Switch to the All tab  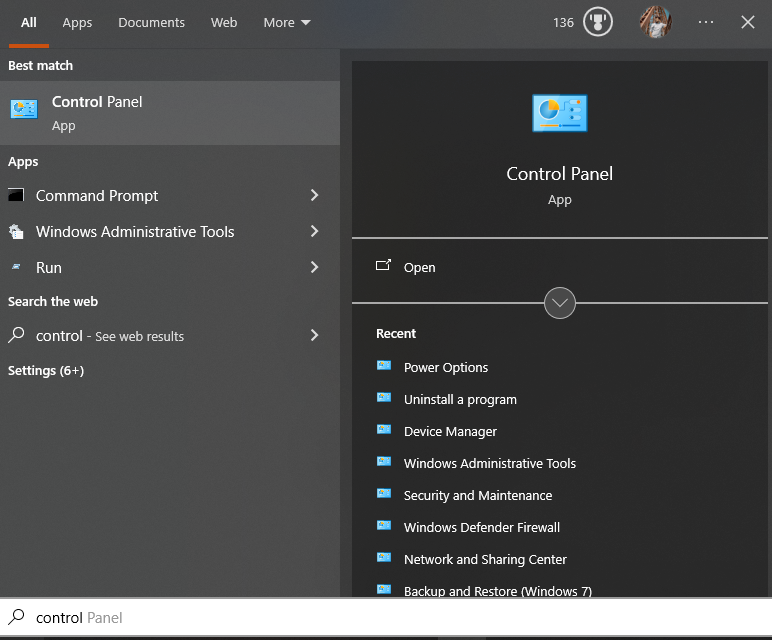(x=29, y=23)
